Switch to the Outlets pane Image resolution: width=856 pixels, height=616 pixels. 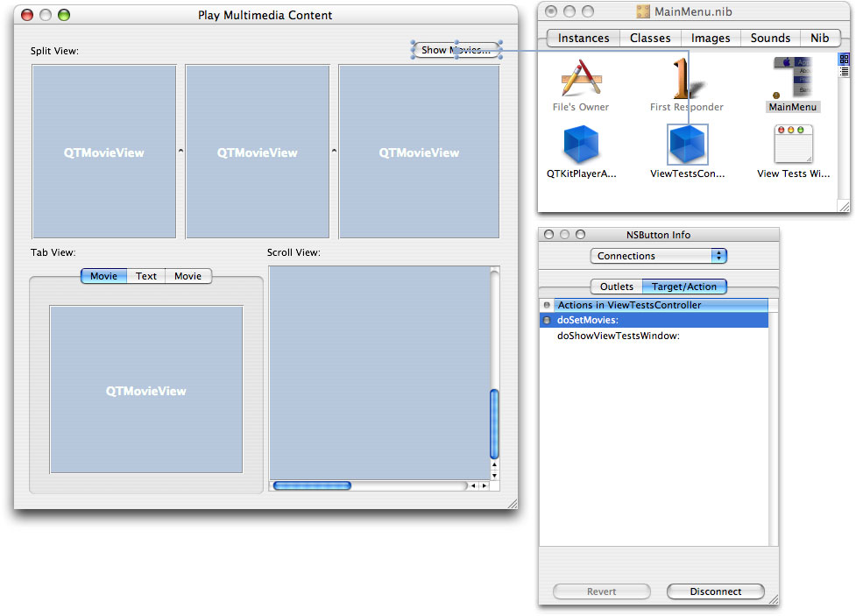[x=616, y=286]
